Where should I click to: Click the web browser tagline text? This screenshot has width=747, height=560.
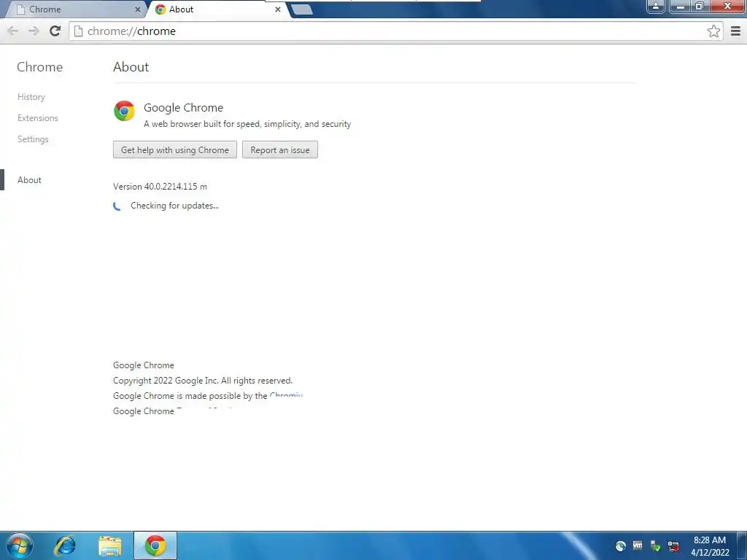pyautogui.click(x=247, y=124)
